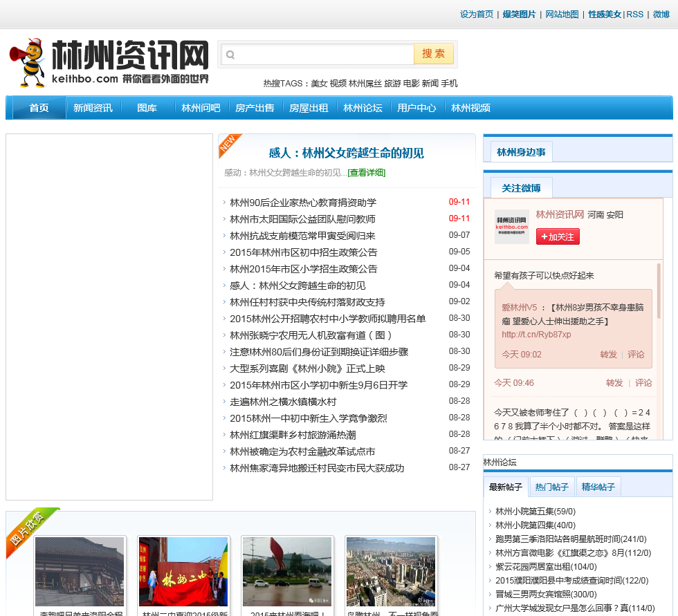Viewport: 678px width, 616px height.
Task: Click the search magnifier icon
Action: pyautogui.click(x=230, y=55)
